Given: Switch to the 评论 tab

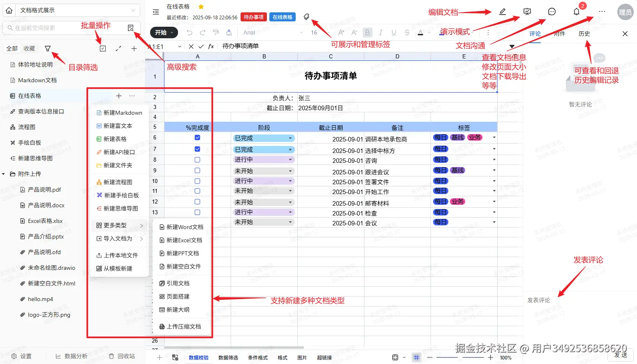Looking at the screenshot, I should click(x=535, y=34).
